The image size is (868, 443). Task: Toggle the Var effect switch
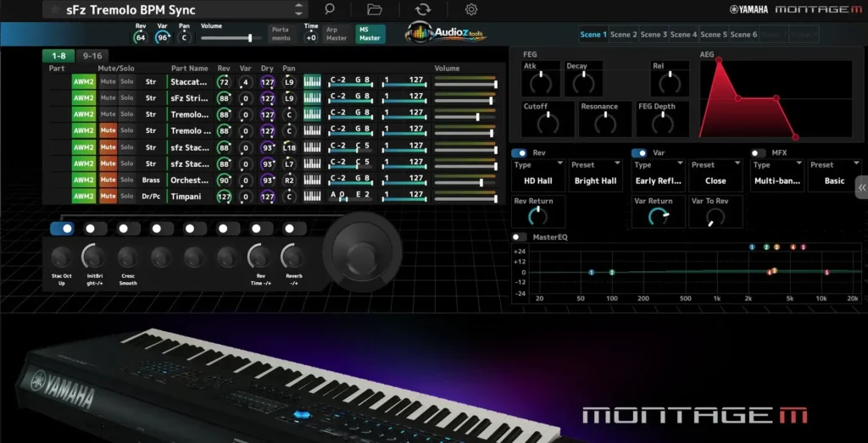(x=639, y=153)
